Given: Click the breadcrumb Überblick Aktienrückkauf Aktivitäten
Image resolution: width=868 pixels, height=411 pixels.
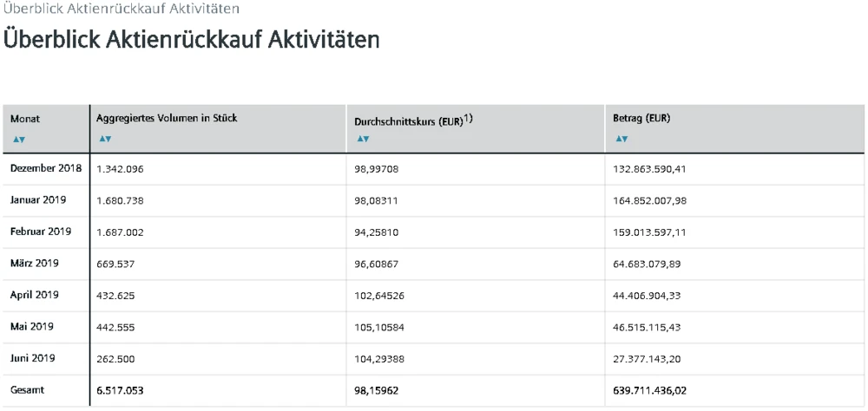Looking at the screenshot, I should pyautogui.click(x=122, y=8).
